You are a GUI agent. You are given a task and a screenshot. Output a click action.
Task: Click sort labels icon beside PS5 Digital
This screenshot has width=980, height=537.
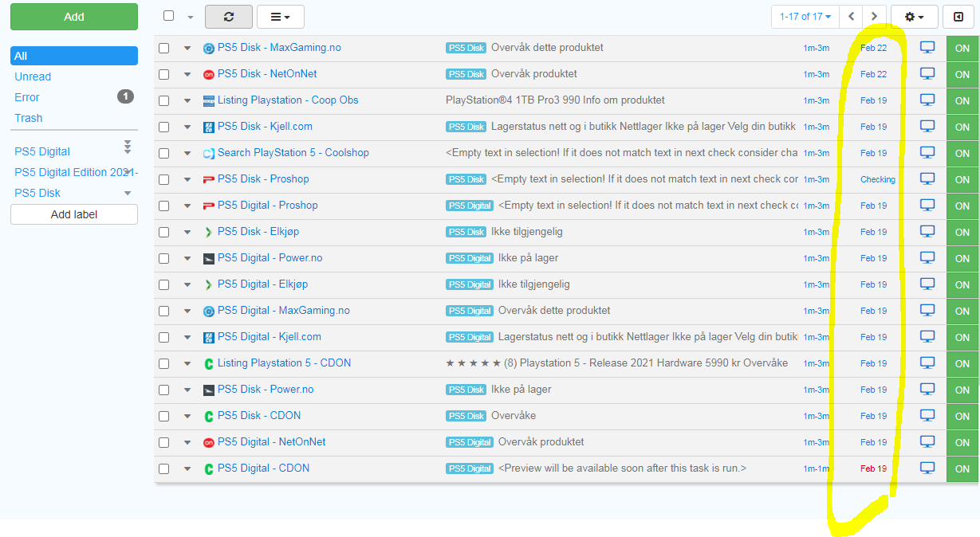point(128,147)
